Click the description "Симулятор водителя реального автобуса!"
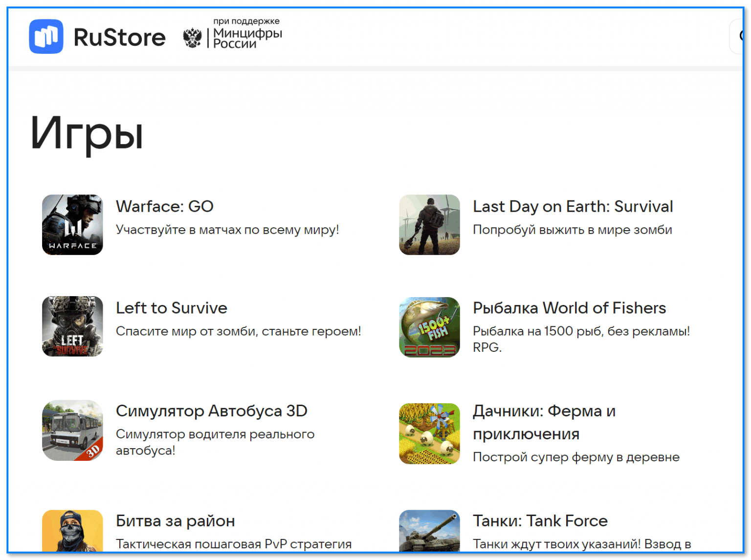751x560 pixels. pyautogui.click(x=215, y=442)
